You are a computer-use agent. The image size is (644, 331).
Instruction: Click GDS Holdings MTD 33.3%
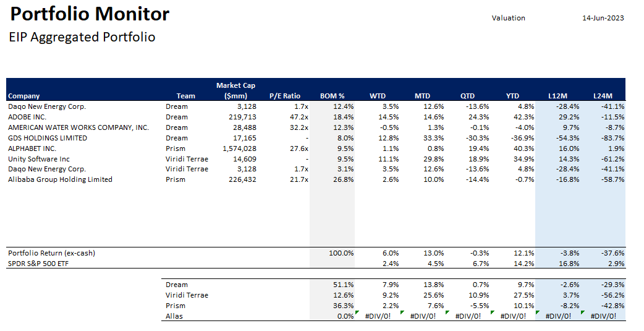pyautogui.click(x=434, y=138)
